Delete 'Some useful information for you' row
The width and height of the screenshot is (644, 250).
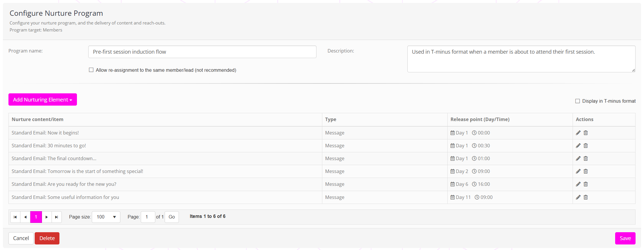[x=586, y=197]
